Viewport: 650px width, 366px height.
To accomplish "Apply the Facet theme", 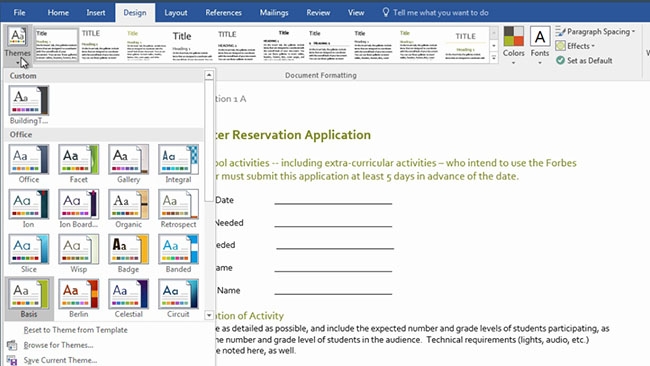I will tap(78, 164).
